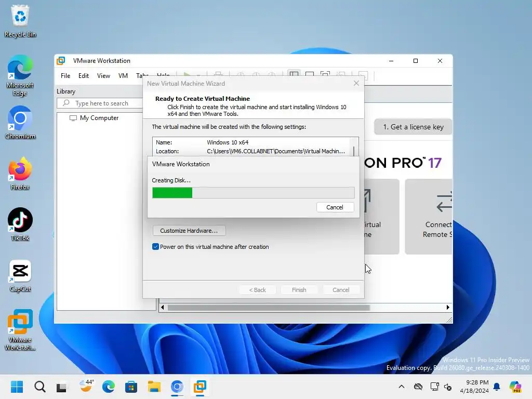
Task: Close the New Virtual Machine Wizard
Action: pos(356,83)
